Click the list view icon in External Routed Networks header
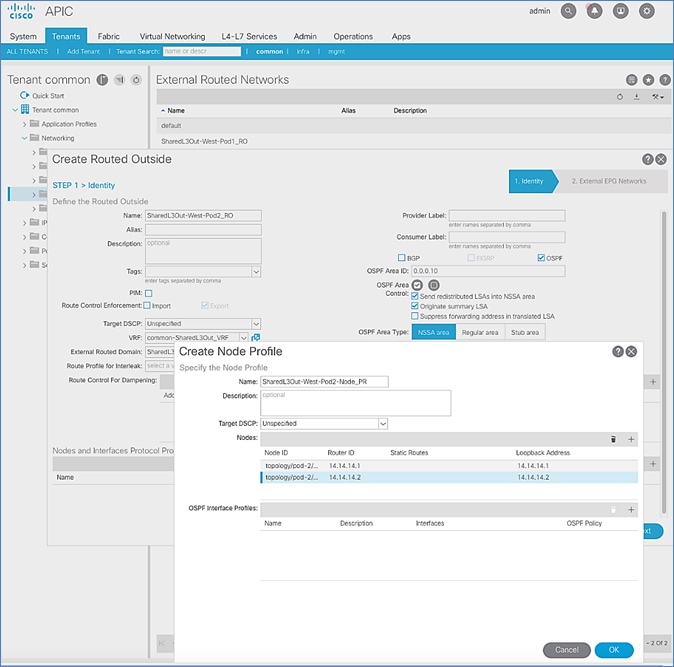Image resolution: width=674 pixels, height=667 pixels. pos(631,80)
